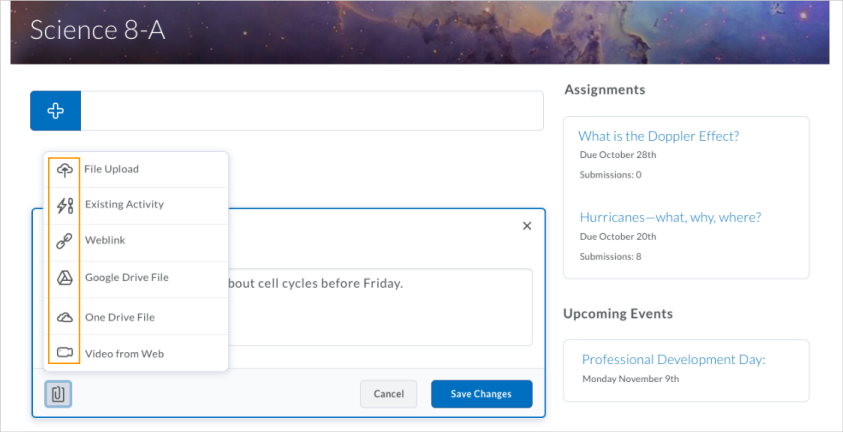The width and height of the screenshot is (843, 432).
Task: Choose One Drive File option
Action: coord(136,317)
